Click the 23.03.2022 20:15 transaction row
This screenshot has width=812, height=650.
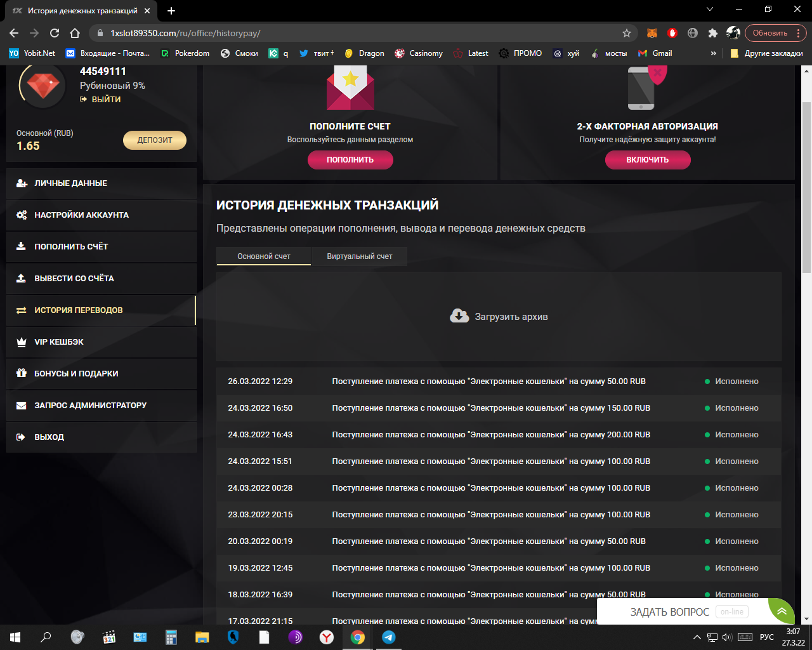(499, 515)
